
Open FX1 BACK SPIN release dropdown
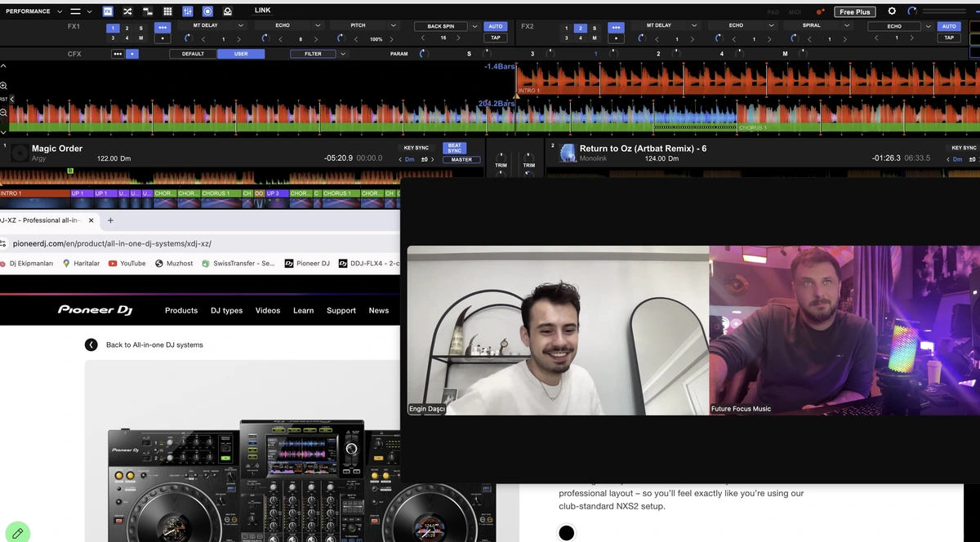[475, 26]
